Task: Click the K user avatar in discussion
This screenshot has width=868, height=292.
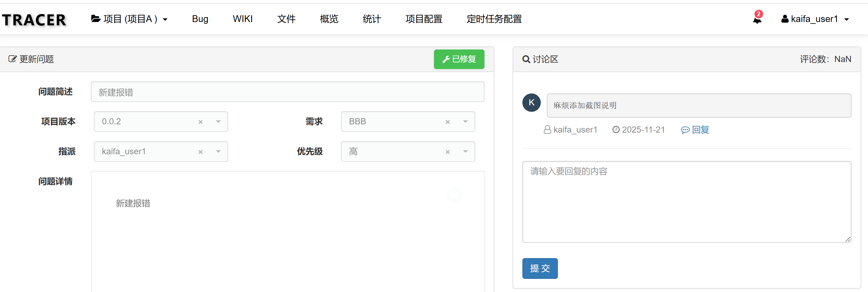Action: click(531, 103)
